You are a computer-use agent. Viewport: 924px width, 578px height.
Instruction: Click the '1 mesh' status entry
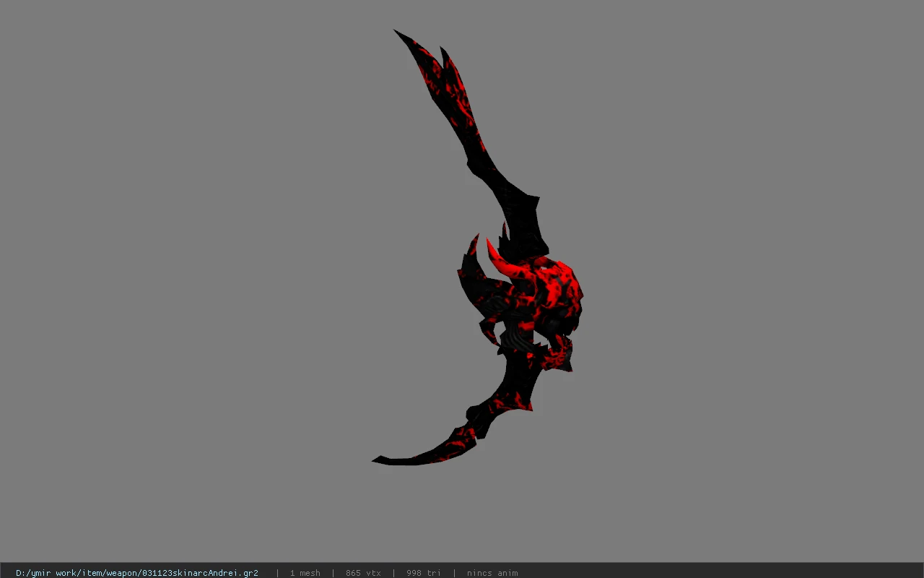(x=305, y=573)
